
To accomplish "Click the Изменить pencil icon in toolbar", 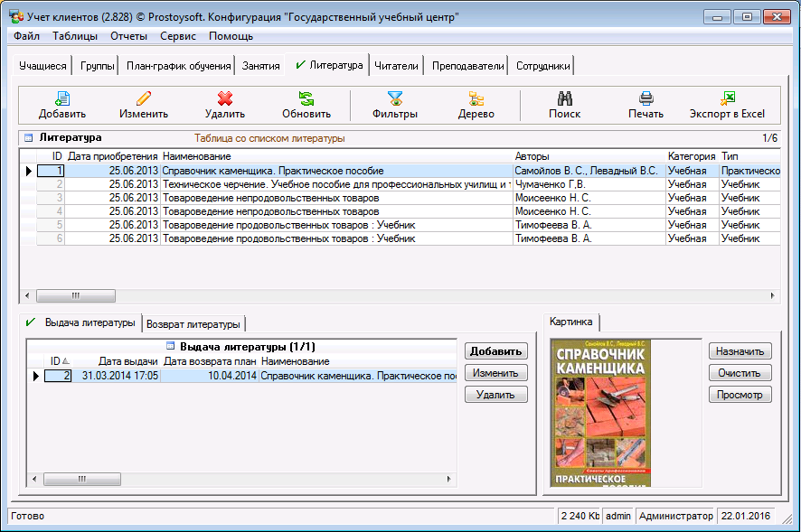I will [144, 99].
